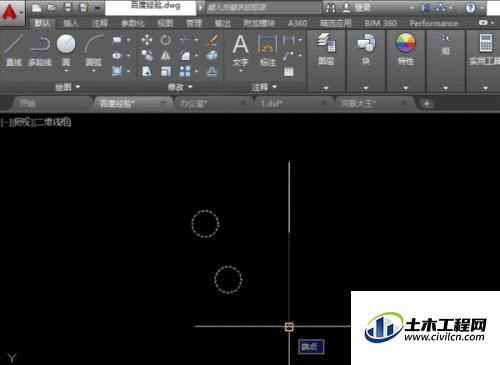Image resolution: width=500 pixels, height=365 pixels.
Task: Toggle the ribbon minimize state button
Action: click(483, 23)
